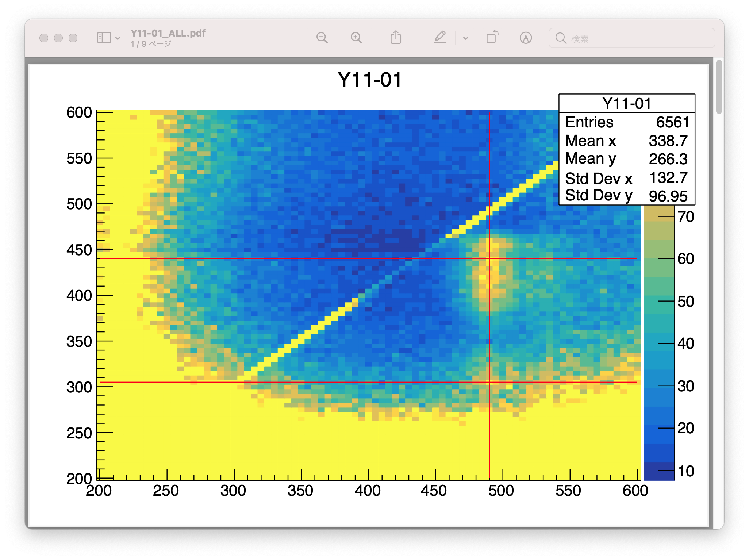Click the Y11-01 plot title

pyautogui.click(x=369, y=79)
